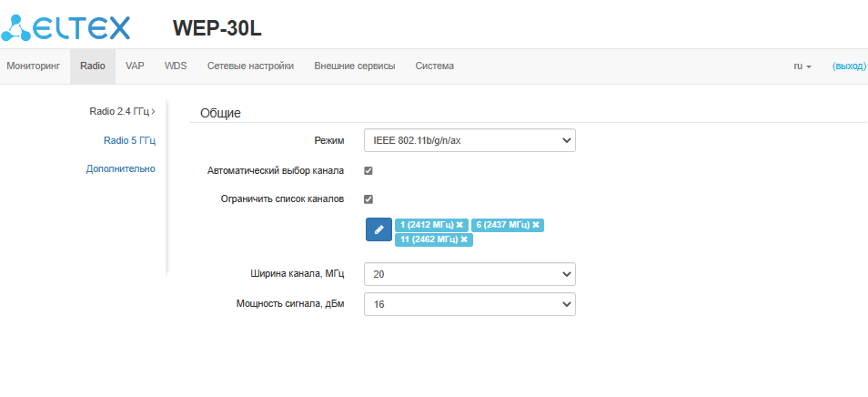The image size is (868, 397).
Task: Expand Ширина канала, МГц dropdown
Action: click(469, 274)
